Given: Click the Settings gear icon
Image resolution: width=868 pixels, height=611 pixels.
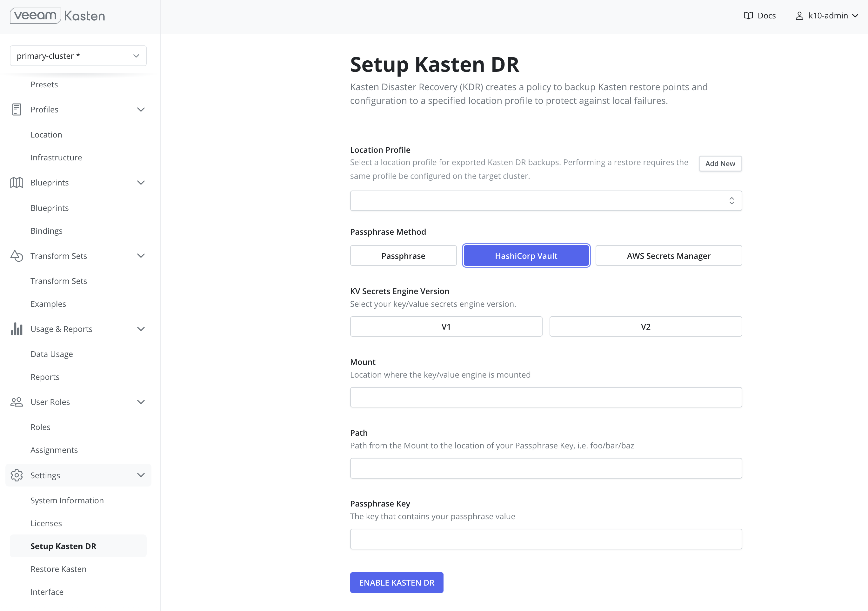Looking at the screenshot, I should click(17, 475).
